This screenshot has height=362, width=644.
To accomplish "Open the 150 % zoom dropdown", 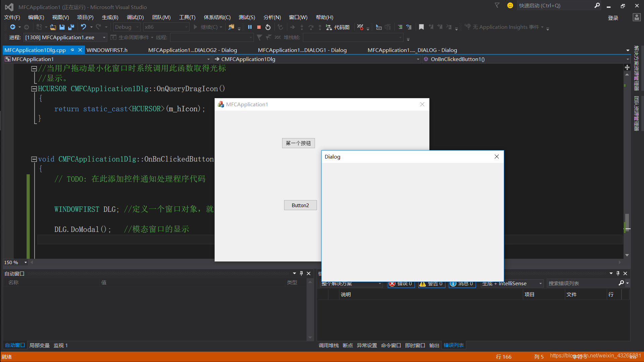I will (x=25, y=262).
